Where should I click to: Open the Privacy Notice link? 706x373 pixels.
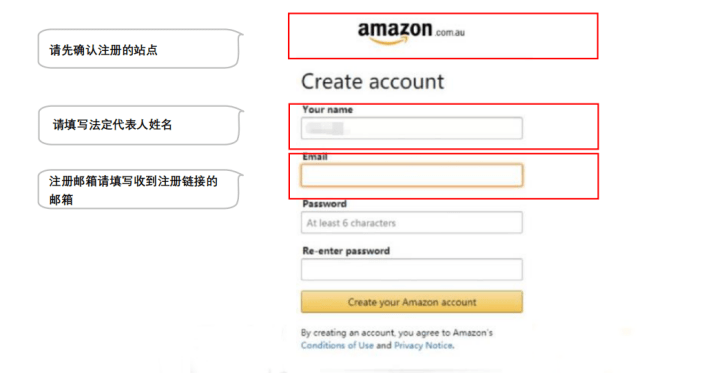point(424,346)
